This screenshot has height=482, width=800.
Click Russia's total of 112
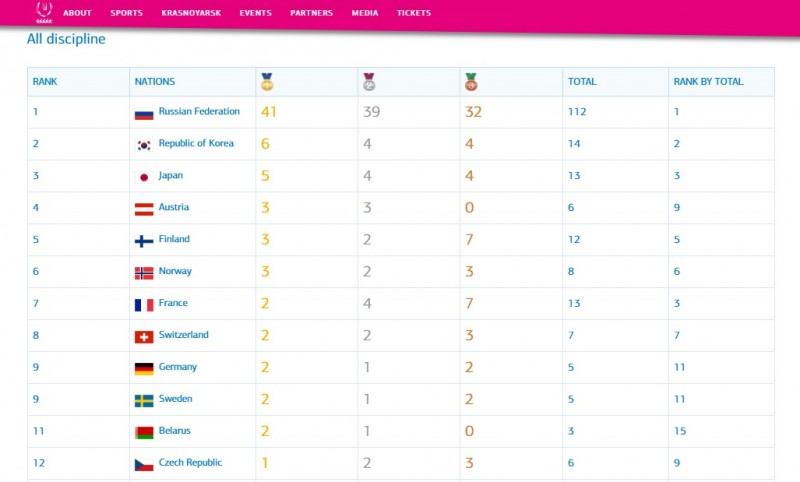click(x=577, y=112)
